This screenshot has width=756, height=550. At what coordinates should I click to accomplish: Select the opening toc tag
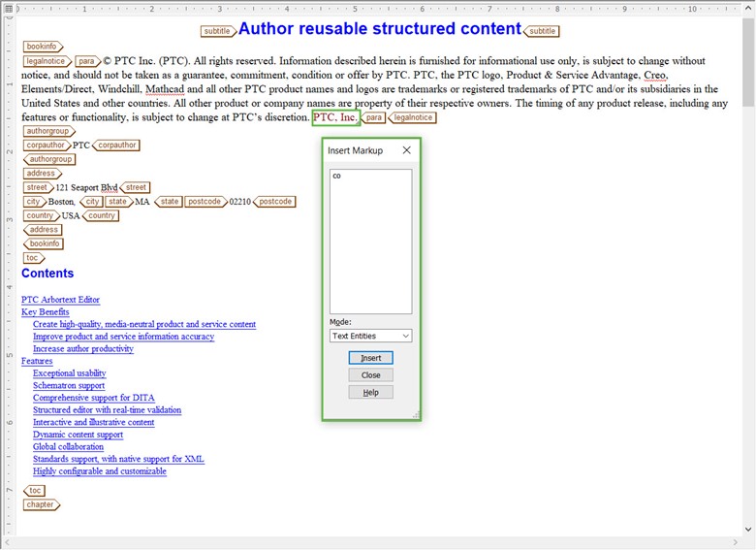pyautogui.click(x=34, y=258)
